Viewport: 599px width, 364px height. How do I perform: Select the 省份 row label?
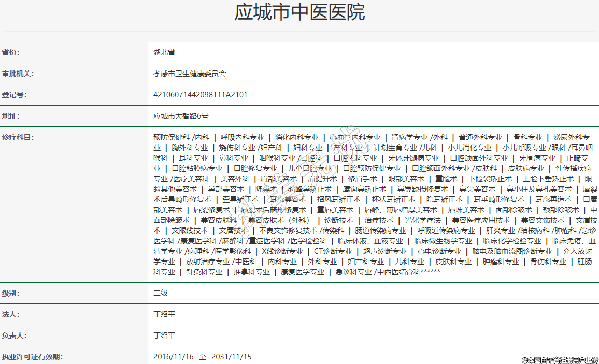tap(14, 52)
